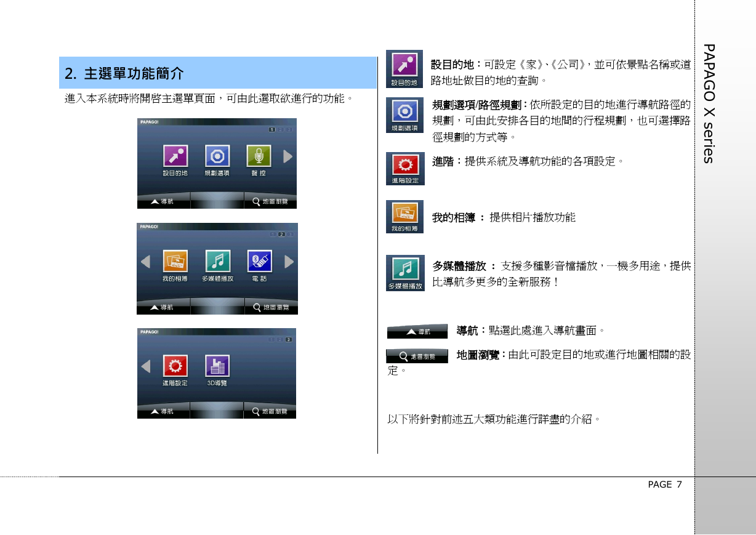Go back using left arrow beside 進階設定

145,367
